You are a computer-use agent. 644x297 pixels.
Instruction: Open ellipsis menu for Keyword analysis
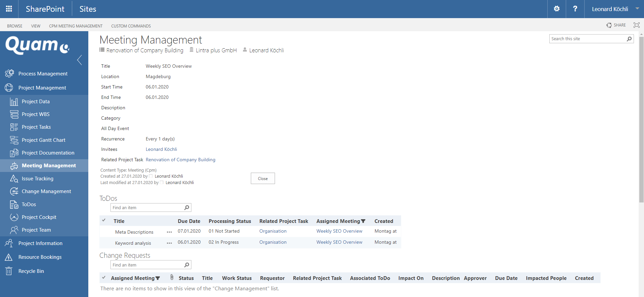point(169,243)
